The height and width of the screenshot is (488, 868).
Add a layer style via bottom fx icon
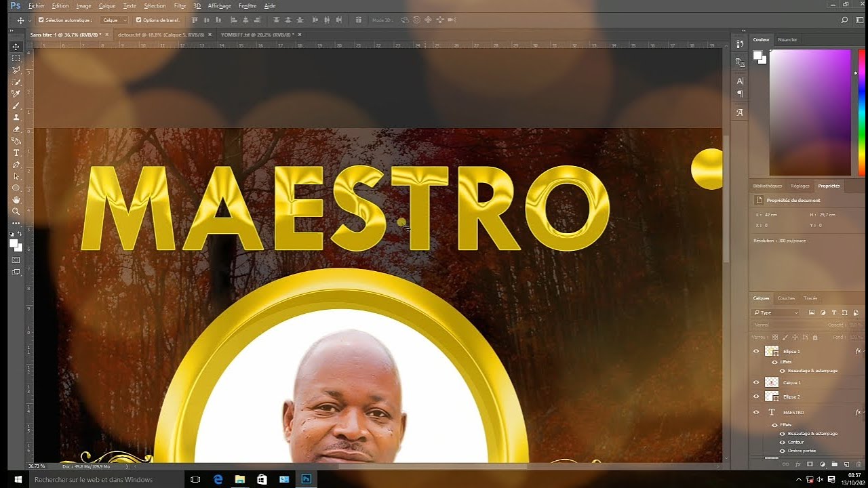pyautogui.click(x=798, y=464)
